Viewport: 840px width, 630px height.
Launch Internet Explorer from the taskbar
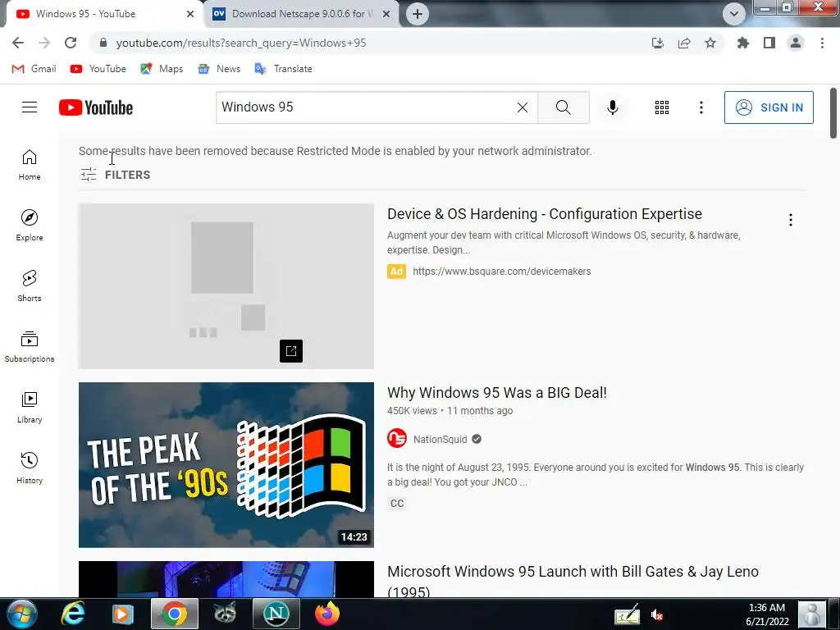point(72,614)
